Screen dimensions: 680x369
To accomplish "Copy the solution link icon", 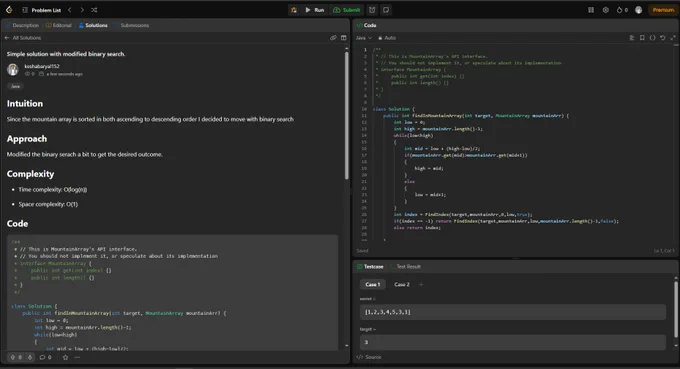I will point(333,38).
